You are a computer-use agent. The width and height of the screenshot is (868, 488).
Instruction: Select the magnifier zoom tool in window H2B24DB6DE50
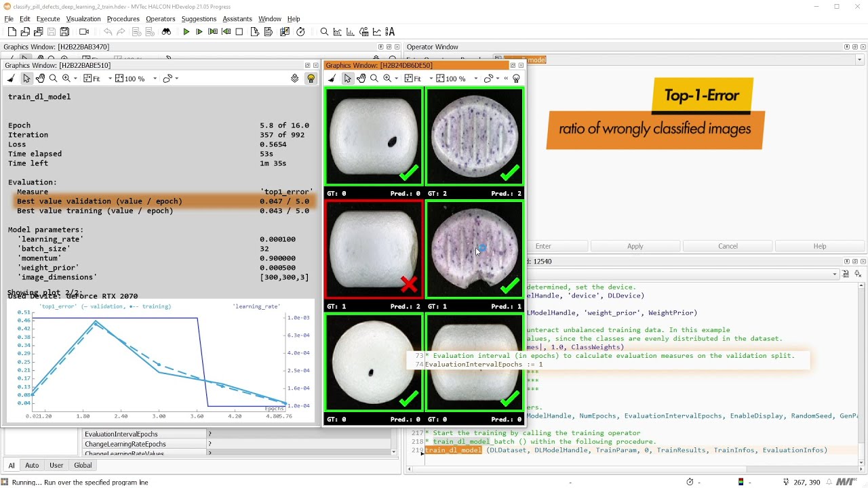coord(374,79)
